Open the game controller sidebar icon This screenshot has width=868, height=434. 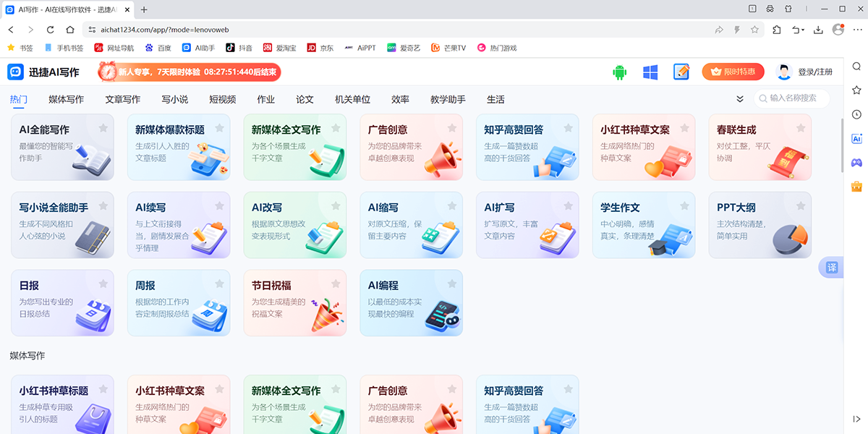coord(856,163)
